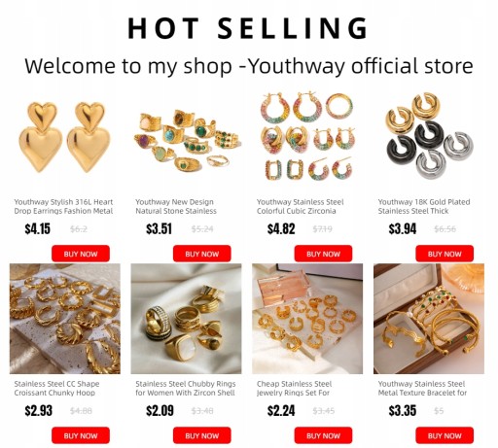Click Buy Now for $3.94 thick hoops

(x=445, y=254)
